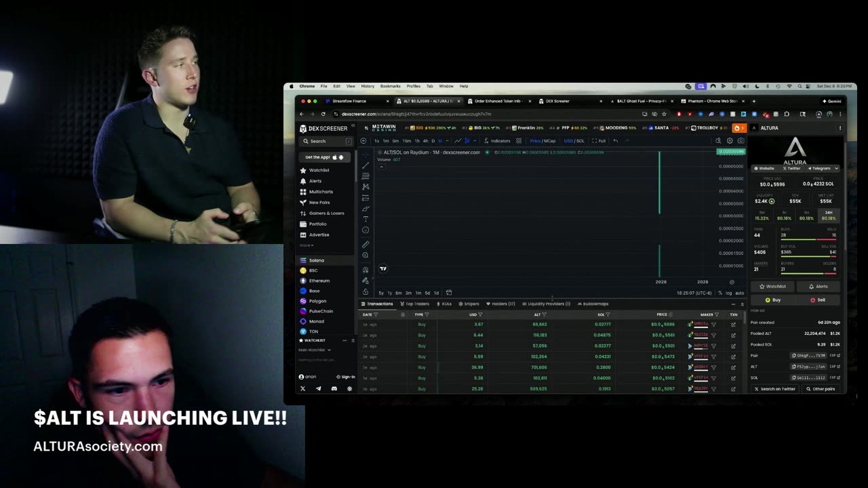Open Watchlist in DEX Screener sidebar

tap(315, 170)
